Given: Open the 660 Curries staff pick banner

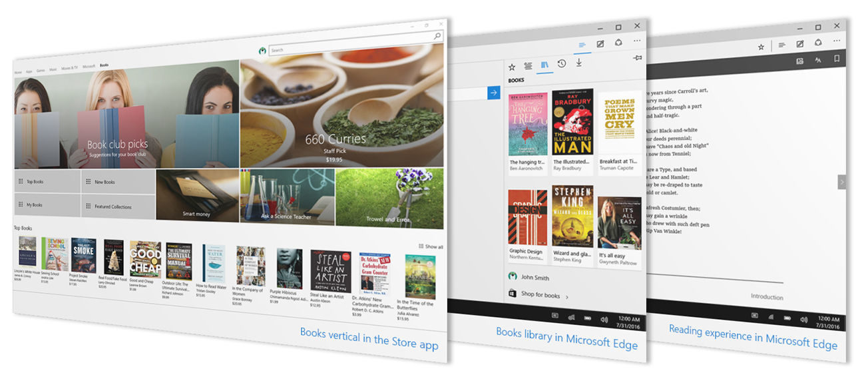Looking at the screenshot, I should coord(341,105).
